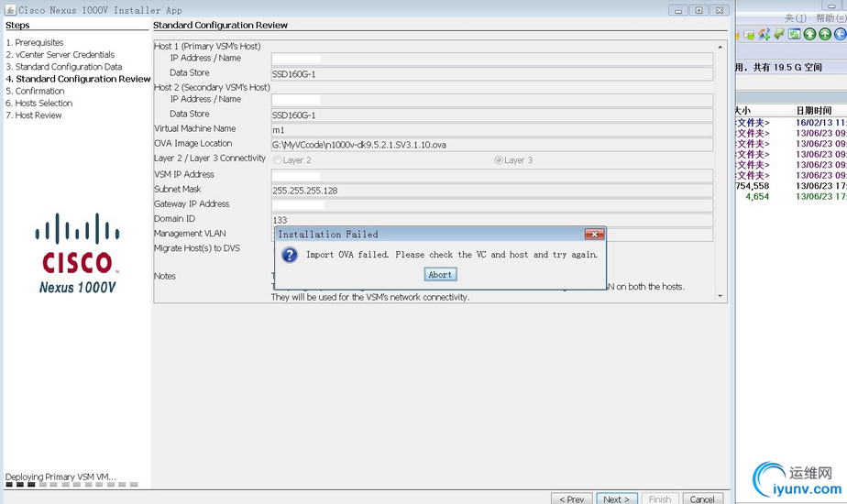Open the 夹(I) menu in file manager

795,18
